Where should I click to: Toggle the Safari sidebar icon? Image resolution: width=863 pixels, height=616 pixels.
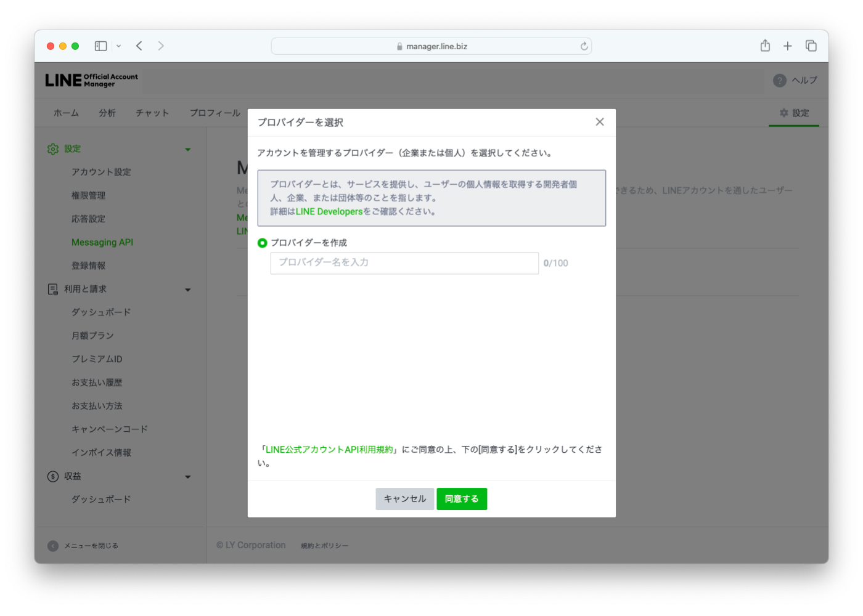pyautogui.click(x=100, y=46)
